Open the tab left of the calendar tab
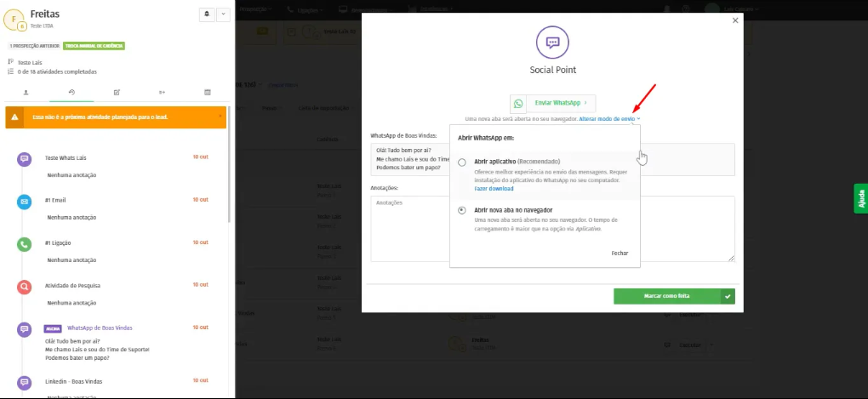 pyautogui.click(x=163, y=93)
